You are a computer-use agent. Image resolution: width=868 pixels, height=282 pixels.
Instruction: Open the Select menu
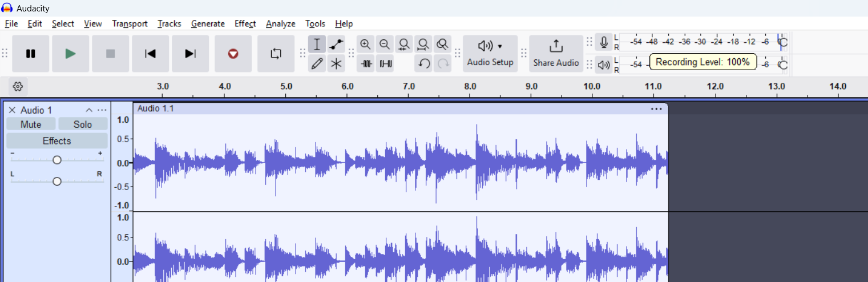pyautogui.click(x=63, y=23)
